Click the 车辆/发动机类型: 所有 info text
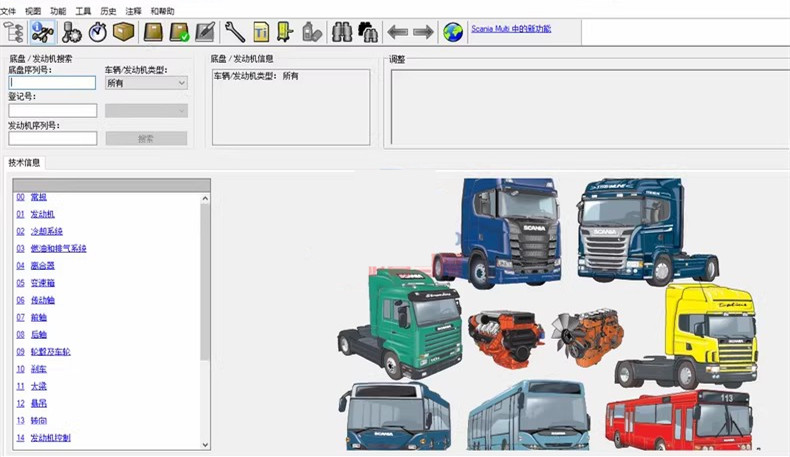Image resolution: width=790 pixels, height=457 pixels. coord(256,76)
